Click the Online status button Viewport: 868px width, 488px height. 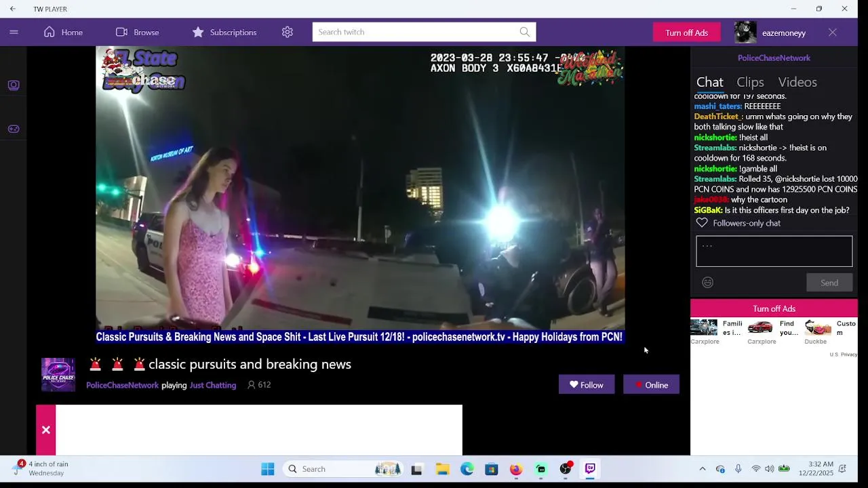(651, 384)
